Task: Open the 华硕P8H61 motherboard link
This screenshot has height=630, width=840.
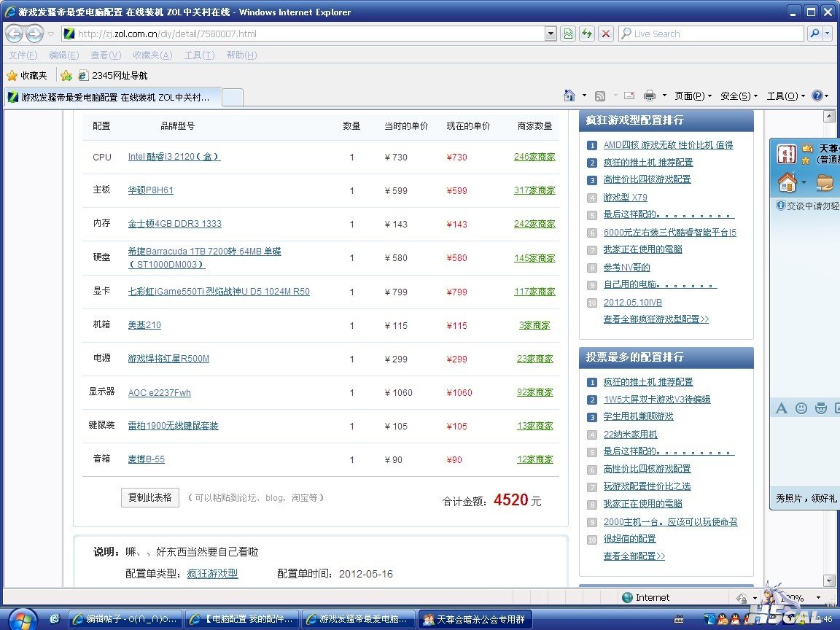Action: 150,190
